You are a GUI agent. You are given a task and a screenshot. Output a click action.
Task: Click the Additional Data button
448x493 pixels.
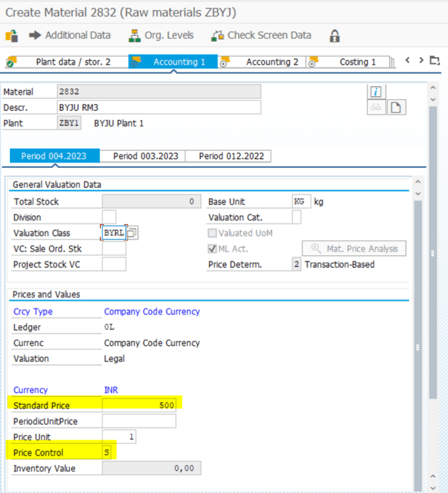(70, 36)
